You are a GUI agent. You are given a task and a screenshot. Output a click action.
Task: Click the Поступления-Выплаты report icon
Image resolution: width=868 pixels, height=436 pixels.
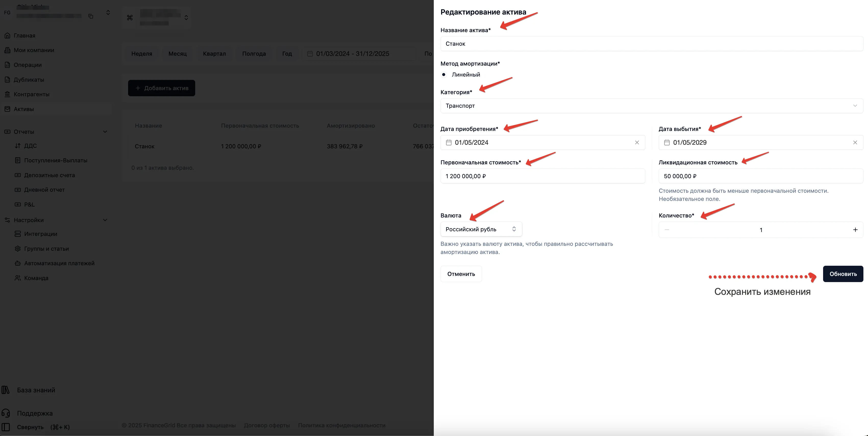point(18,160)
